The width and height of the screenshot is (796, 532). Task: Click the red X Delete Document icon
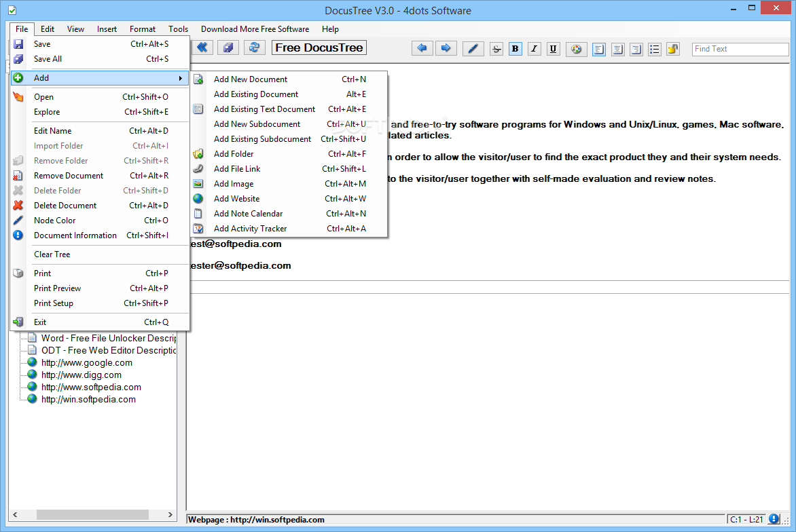tap(18, 206)
